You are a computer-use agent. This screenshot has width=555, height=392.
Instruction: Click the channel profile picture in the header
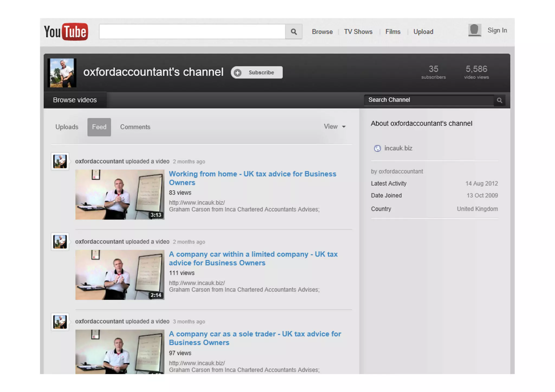[x=62, y=73]
